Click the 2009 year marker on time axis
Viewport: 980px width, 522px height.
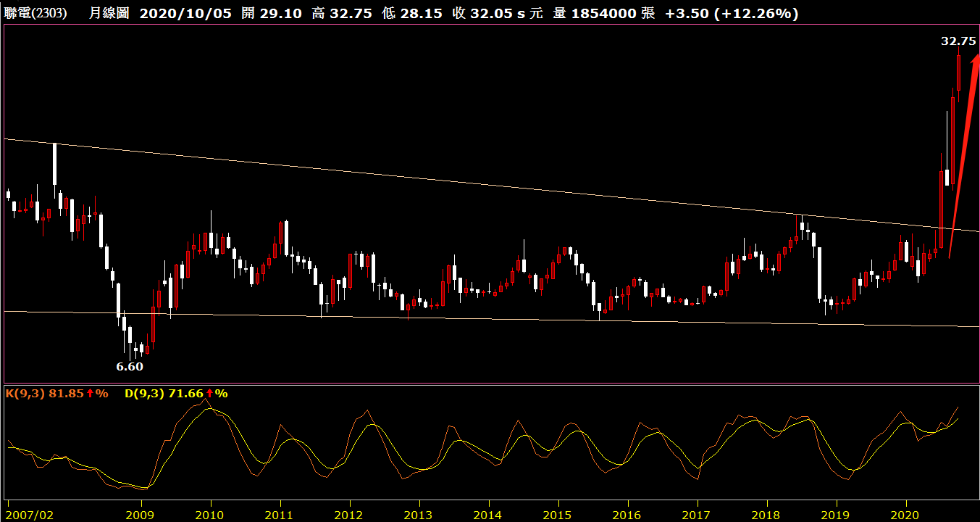pyautogui.click(x=141, y=515)
